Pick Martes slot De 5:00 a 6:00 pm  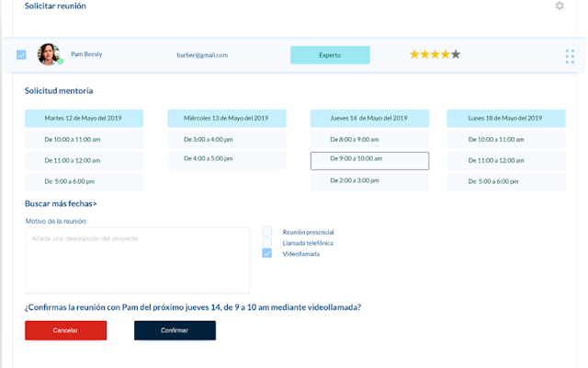[84, 182]
